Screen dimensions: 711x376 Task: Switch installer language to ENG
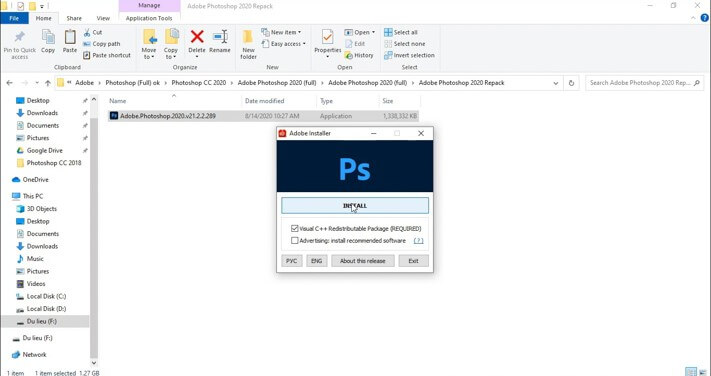tap(317, 261)
